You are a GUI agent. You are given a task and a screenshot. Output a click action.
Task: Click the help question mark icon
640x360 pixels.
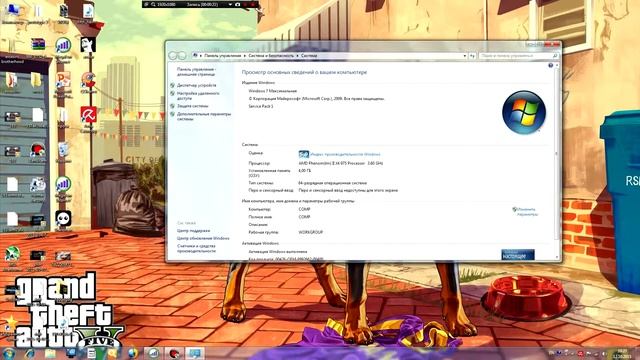click(550, 65)
